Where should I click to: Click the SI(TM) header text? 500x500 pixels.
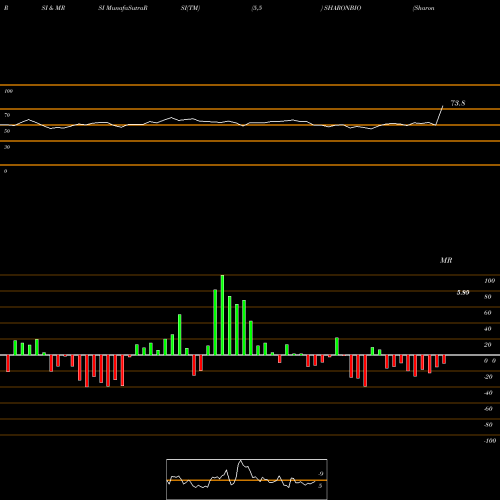(190, 8)
